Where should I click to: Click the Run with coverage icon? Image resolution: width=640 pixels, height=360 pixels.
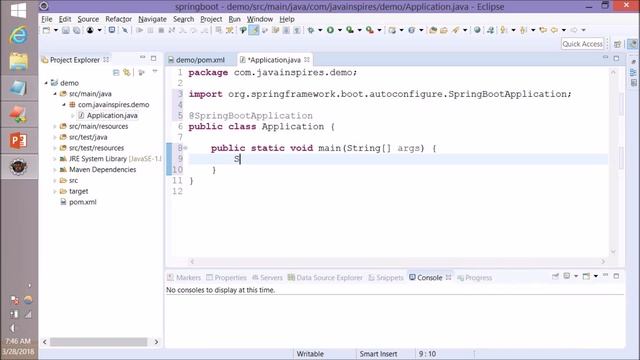click(x=350, y=30)
